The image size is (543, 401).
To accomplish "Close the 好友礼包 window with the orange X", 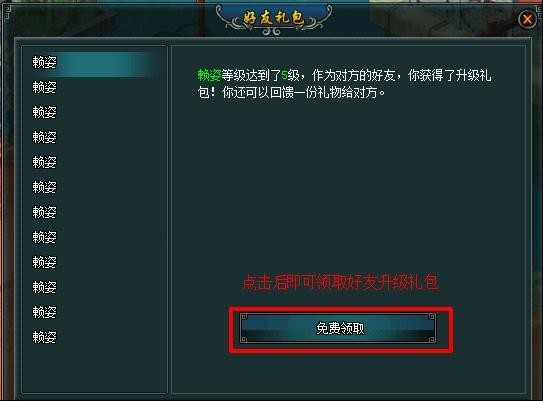I will point(527,19).
